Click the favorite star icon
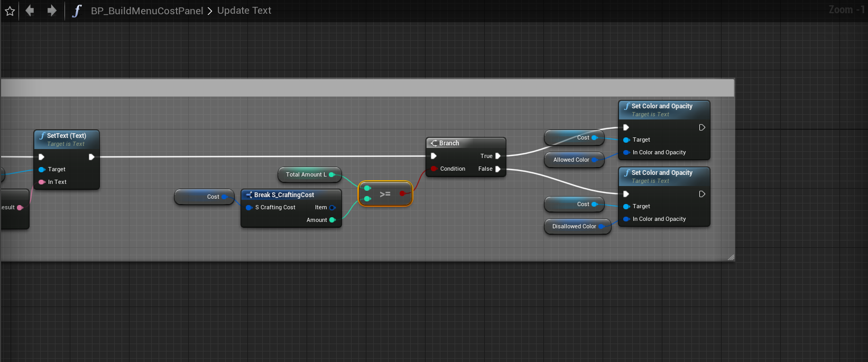Viewport: 868px width, 362px height. (x=10, y=11)
